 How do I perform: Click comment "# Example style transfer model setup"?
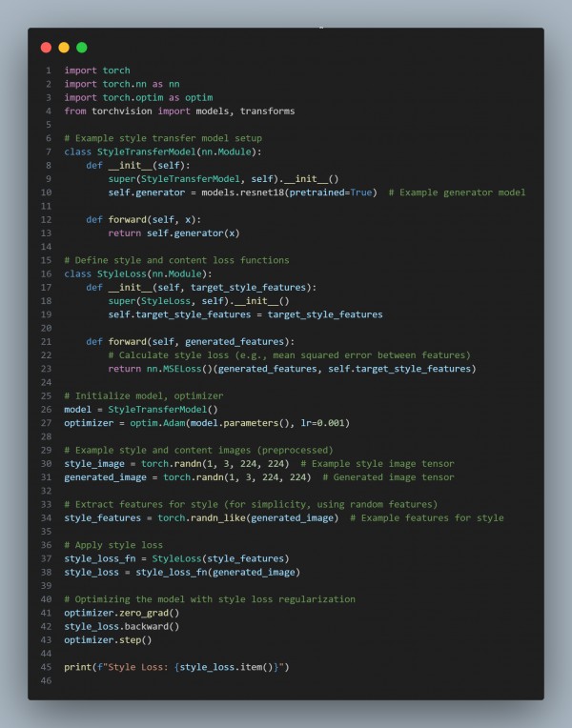point(163,138)
